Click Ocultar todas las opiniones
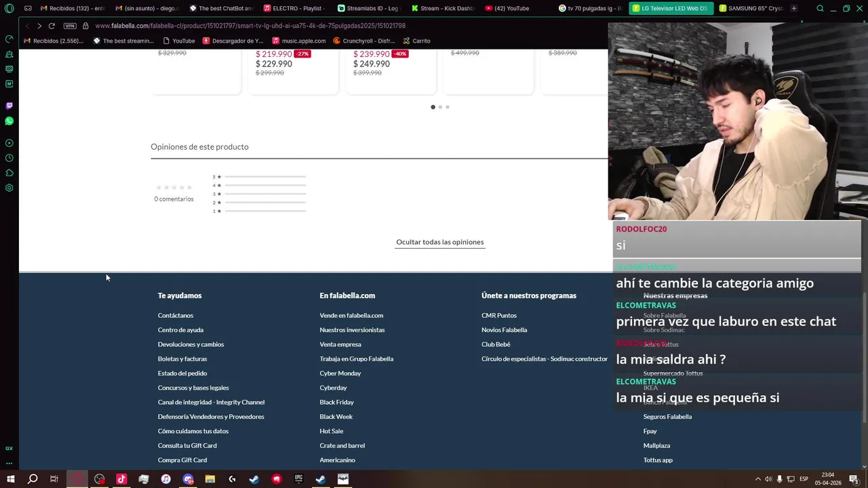The height and width of the screenshot is (488, 868). click(x=440, y=242)
